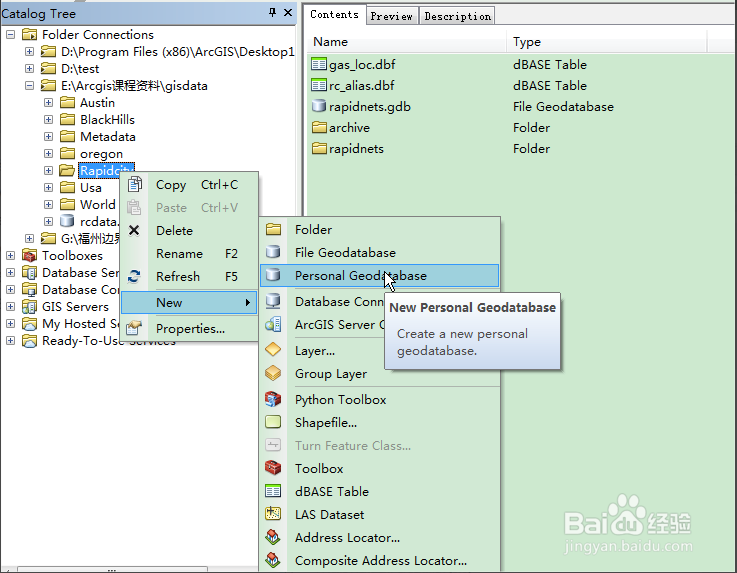Sort contents by the Name column header
The width and height of the screenshot is (737, 573).
407,41
